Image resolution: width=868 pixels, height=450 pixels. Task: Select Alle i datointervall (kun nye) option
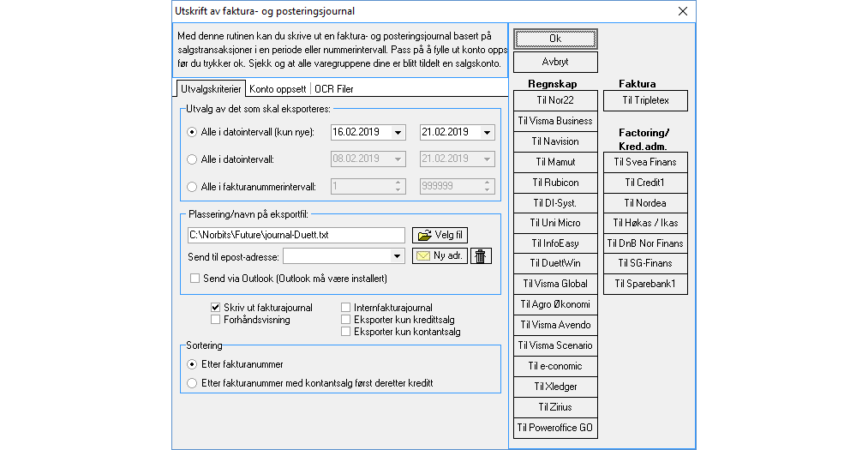pos(192,132)
